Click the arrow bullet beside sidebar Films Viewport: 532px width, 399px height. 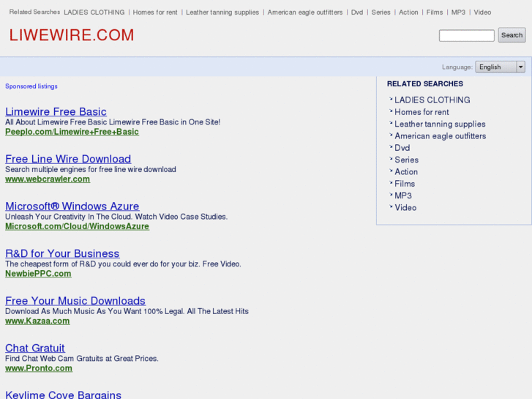[x=391, y=182]
